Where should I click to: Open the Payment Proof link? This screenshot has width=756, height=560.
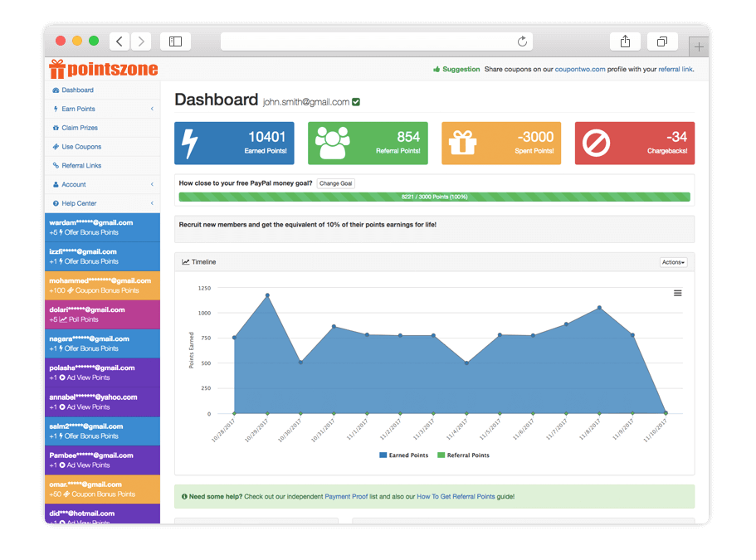tap(348, 497)
